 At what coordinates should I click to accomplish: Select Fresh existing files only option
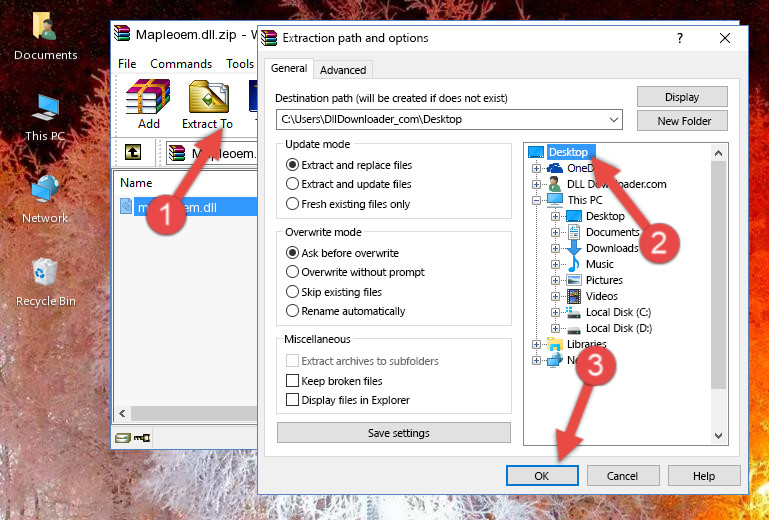pos(348,204)
